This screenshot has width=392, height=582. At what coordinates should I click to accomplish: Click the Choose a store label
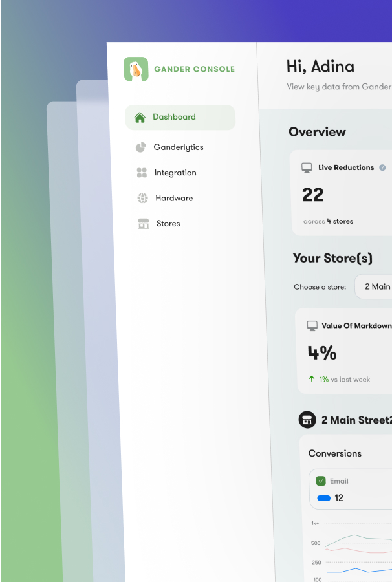point(320,287)
